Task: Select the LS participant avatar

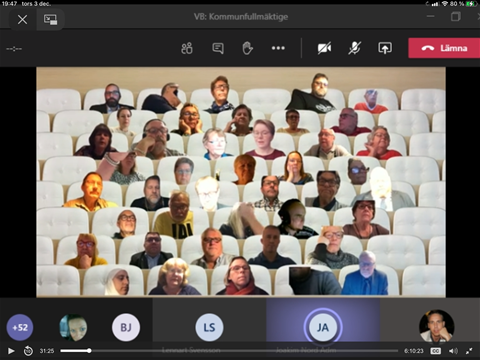Action: coord(209,327)
